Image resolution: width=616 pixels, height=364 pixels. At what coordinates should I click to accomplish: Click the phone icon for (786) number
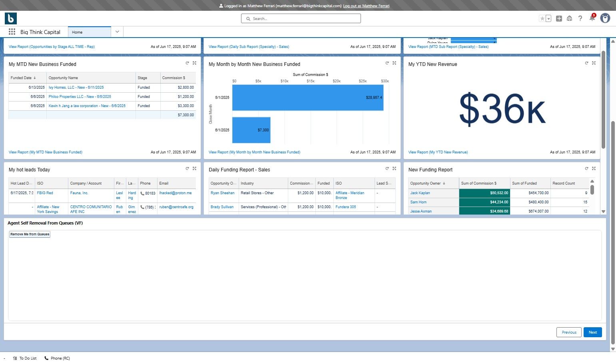[x=142, y=207]
